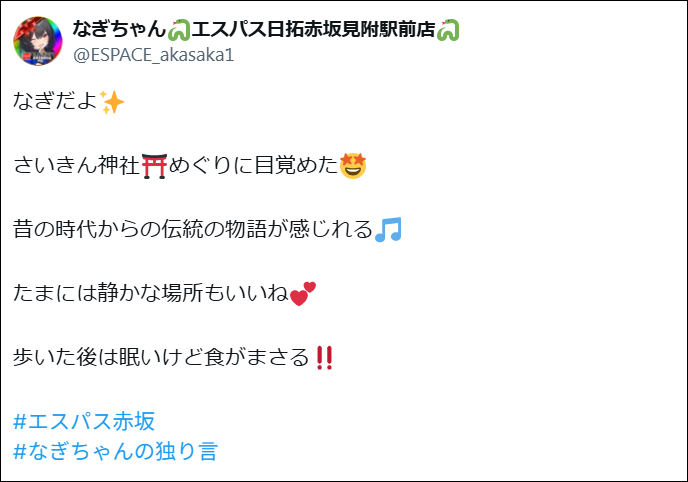Click the sentence about 伝統の物語
Viewport: 688px width, 482px height.
click(x=207, y=229)
